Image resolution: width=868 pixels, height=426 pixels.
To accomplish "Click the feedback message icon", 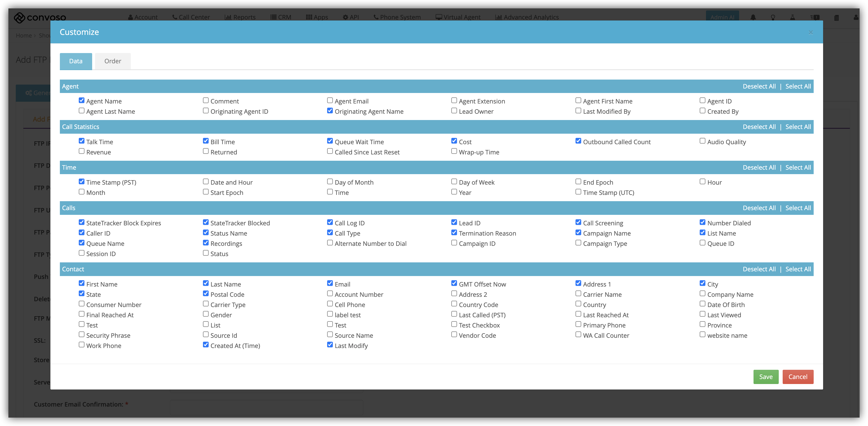I will 815,17.
